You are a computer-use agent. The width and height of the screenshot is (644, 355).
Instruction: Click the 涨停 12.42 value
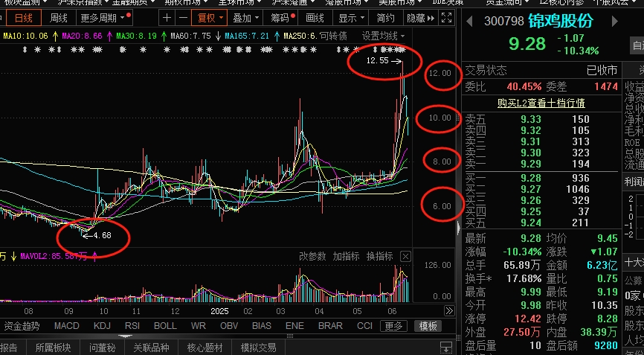(528, 319)
